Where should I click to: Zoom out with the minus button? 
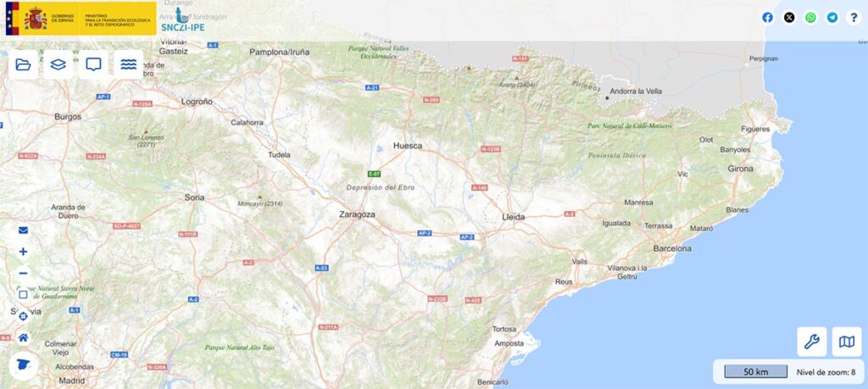[23, 273]
